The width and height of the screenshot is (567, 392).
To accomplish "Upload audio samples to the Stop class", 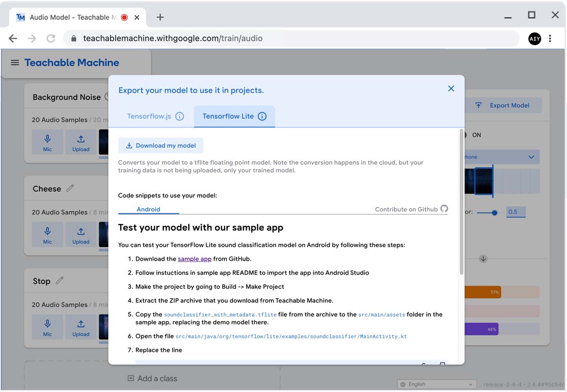I will click(x=81, y=327).
